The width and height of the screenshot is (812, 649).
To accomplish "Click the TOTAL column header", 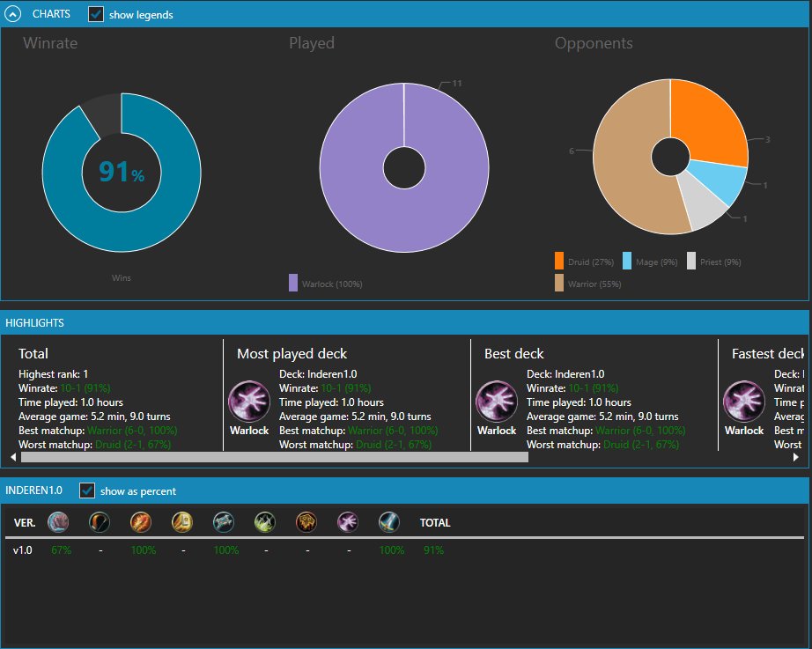I will pyautogui.click(x=435, y=522).
